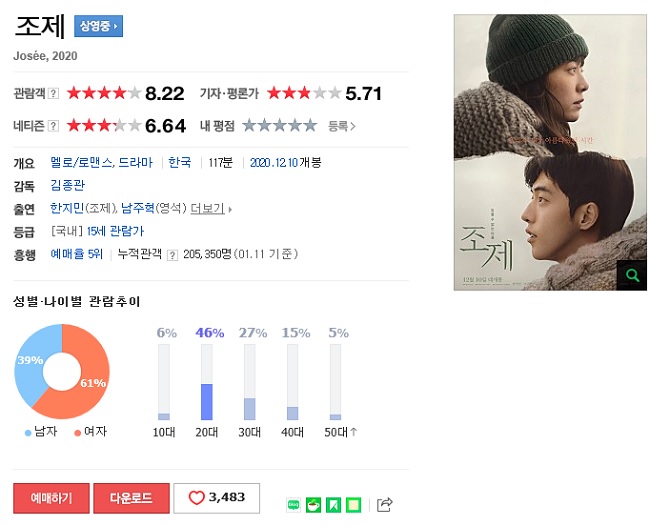Click help icon next to 관람객
650x526 pixels.
coord(53,93)
